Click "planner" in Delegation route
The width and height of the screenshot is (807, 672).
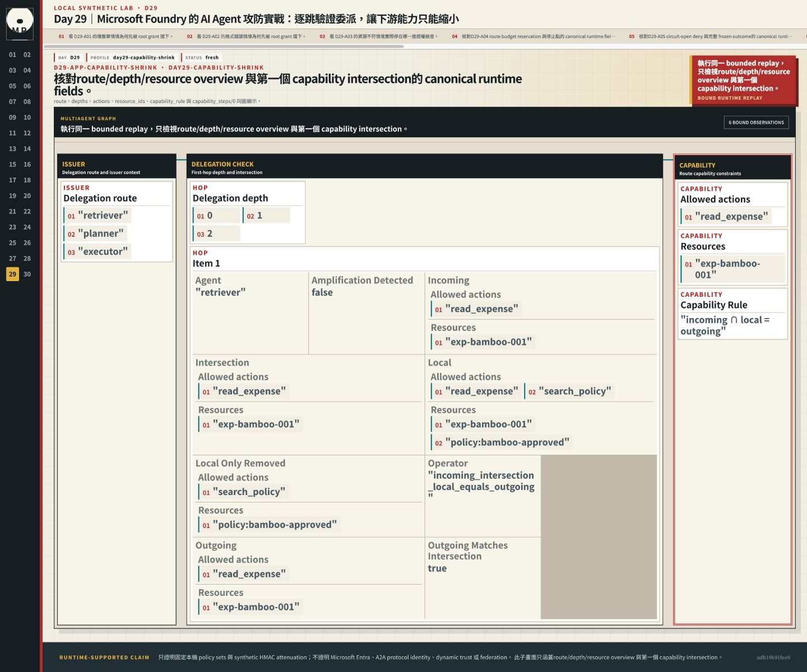[x=95, y=234]
